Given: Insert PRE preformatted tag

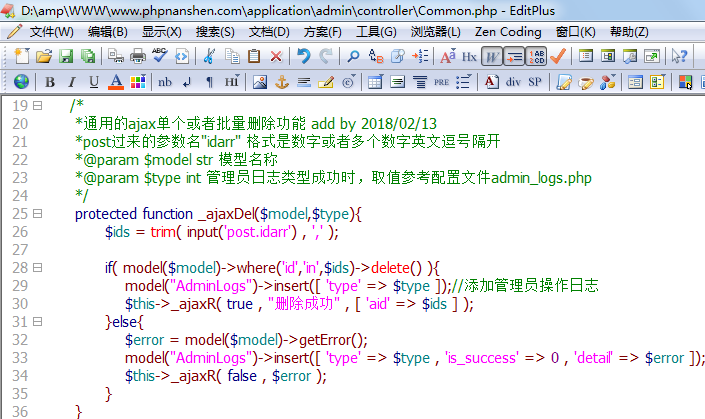Looking at the screenshot, I should (442, 82).
